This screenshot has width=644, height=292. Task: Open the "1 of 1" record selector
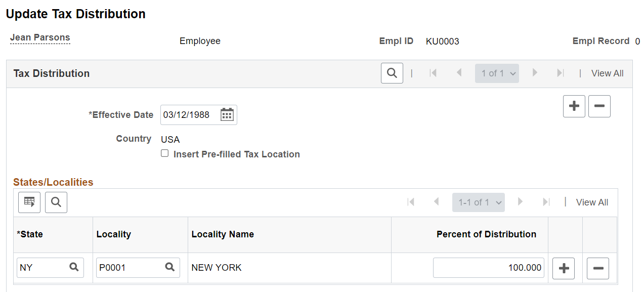[497, 73]
